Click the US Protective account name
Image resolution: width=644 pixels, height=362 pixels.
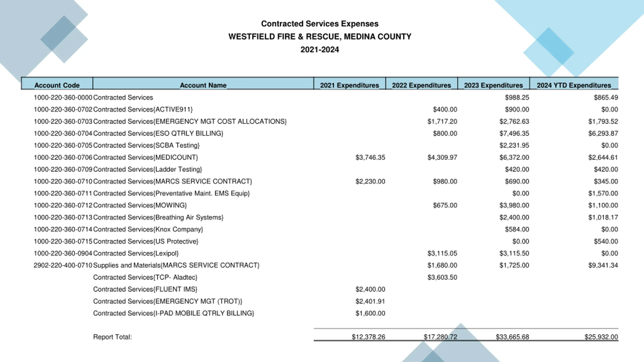coord(146,242)
